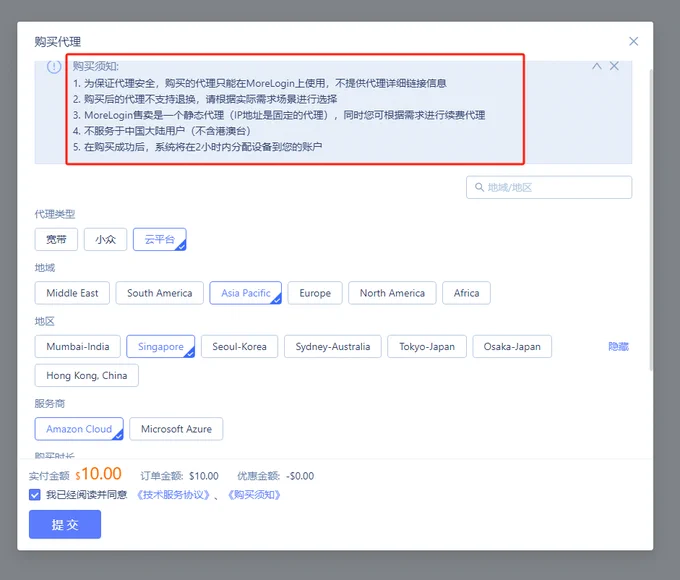Close the 购买代理 dialog
This screenshot has width=680, height=580.
tap(633, 41)
